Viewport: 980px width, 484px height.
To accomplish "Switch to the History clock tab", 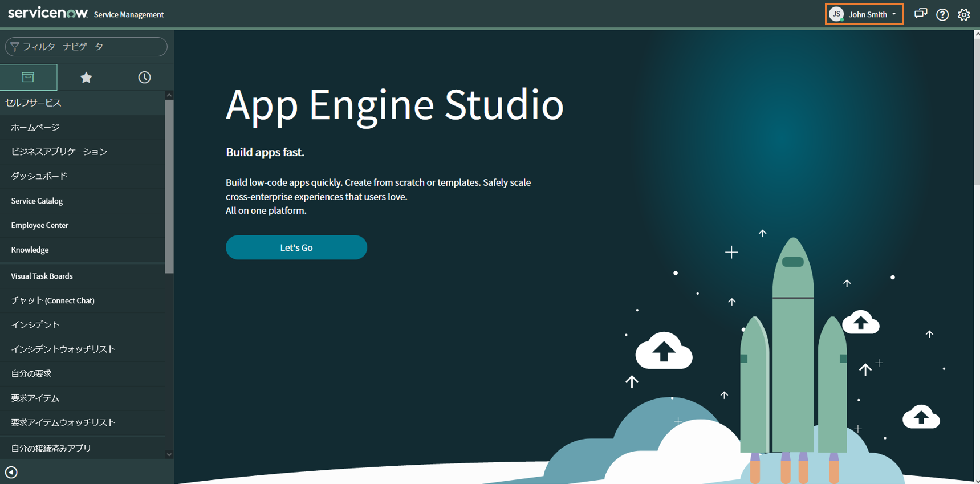I will (144, 77).
